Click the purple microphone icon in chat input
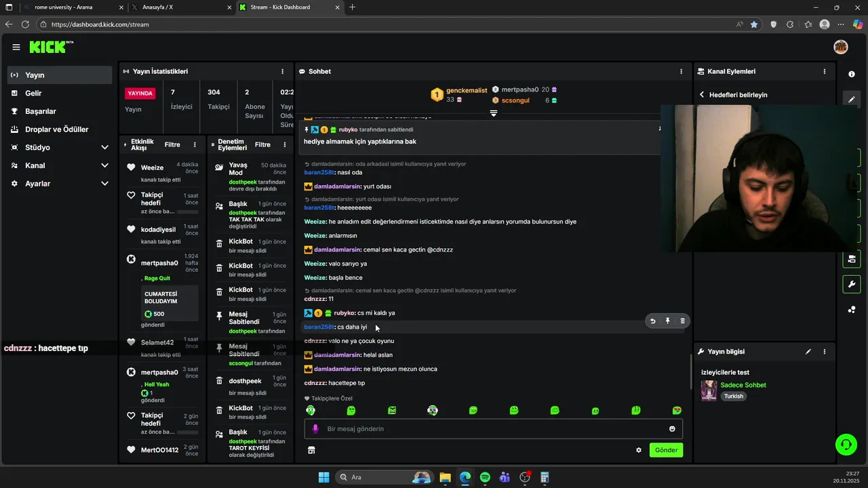This screenshot has width=868, height=488. 315,429
